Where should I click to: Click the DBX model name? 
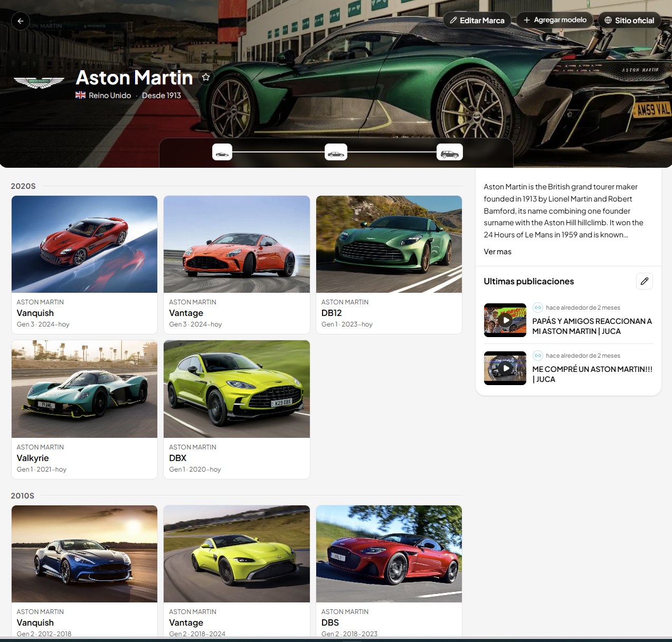pyautogui.click(x=178, y=458)
